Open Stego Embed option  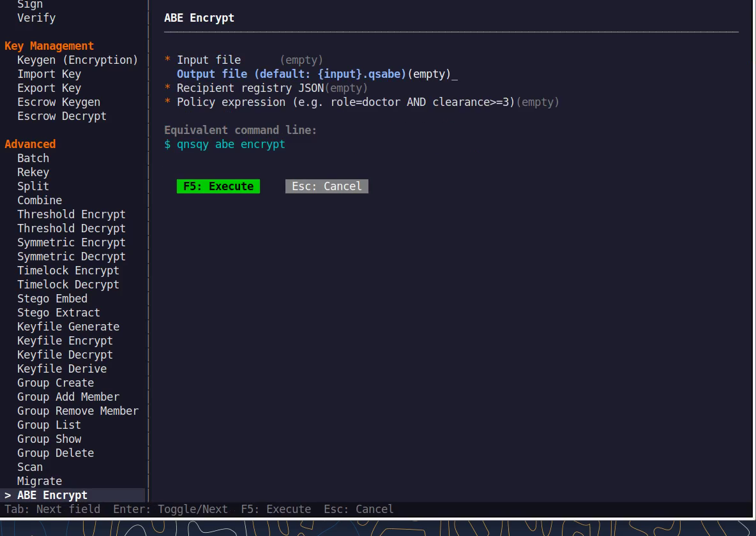[x=52, y=299]
